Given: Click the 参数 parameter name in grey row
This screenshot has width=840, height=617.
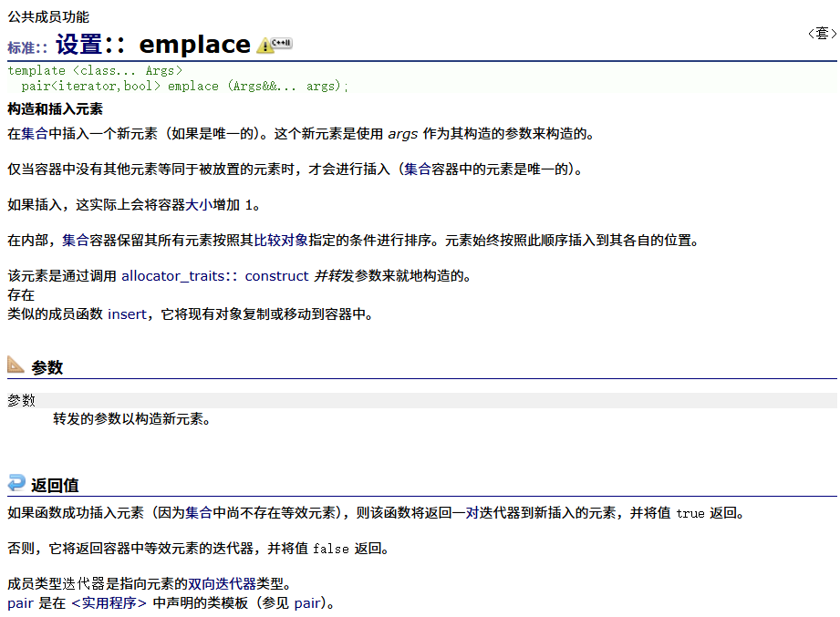Looking at the screenshot, I should coord(21,400).
